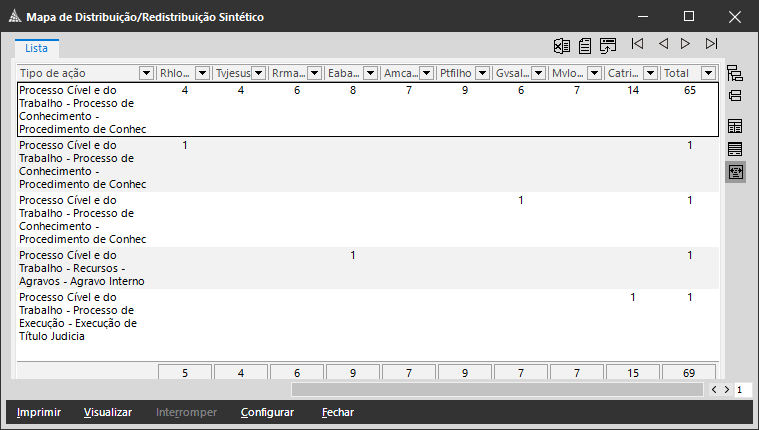Click the Excel export icon
Screen dimensions: 759x430
click(562, 45)
